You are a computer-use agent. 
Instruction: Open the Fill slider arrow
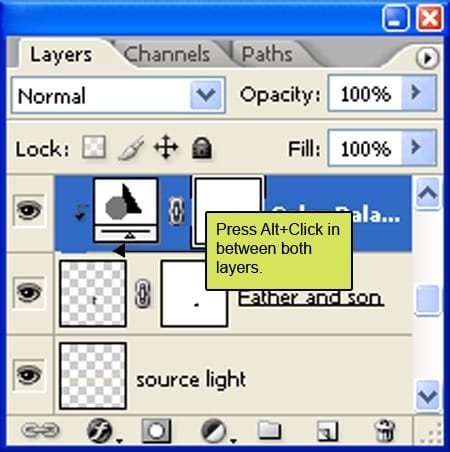(419, 148)
